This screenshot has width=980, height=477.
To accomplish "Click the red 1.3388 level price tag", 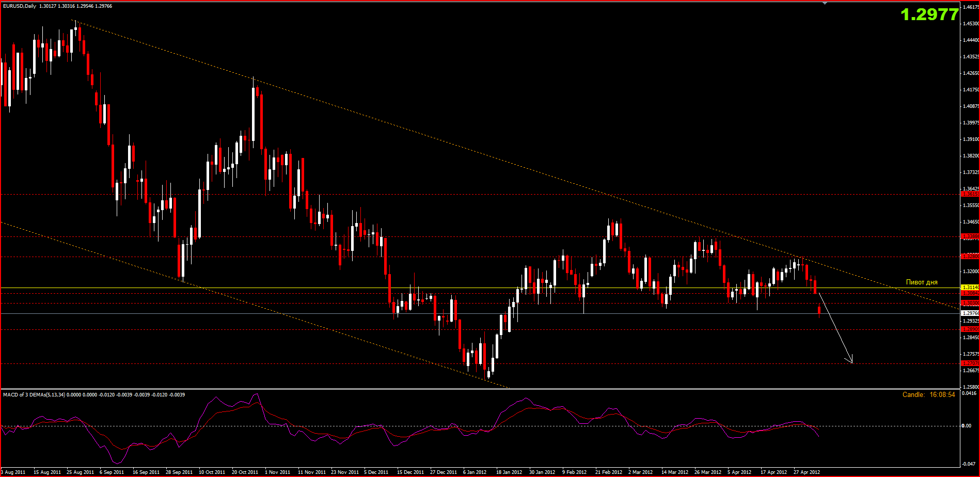I will tap(970, 236).
